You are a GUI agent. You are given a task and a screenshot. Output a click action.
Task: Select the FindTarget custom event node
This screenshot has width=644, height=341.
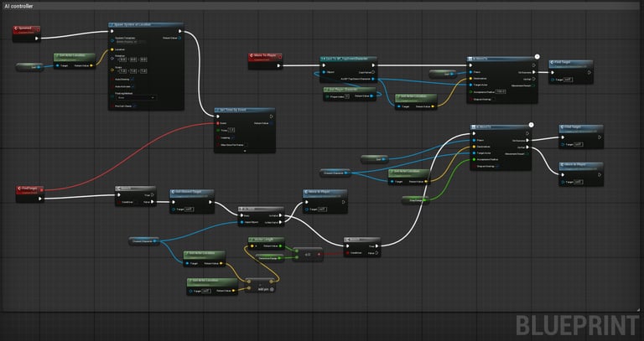tap(29, 194)
